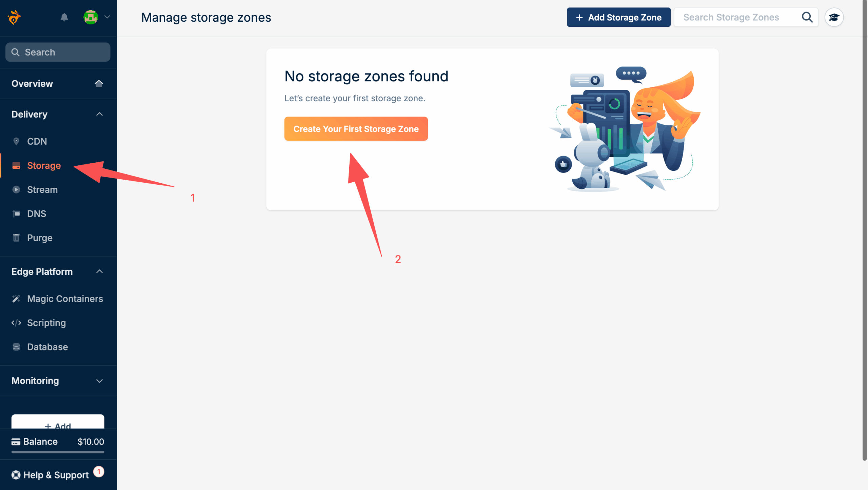Viewport: 868px width, 490px height.
Task: Click the Overview home icon
Action: (99, 83)
